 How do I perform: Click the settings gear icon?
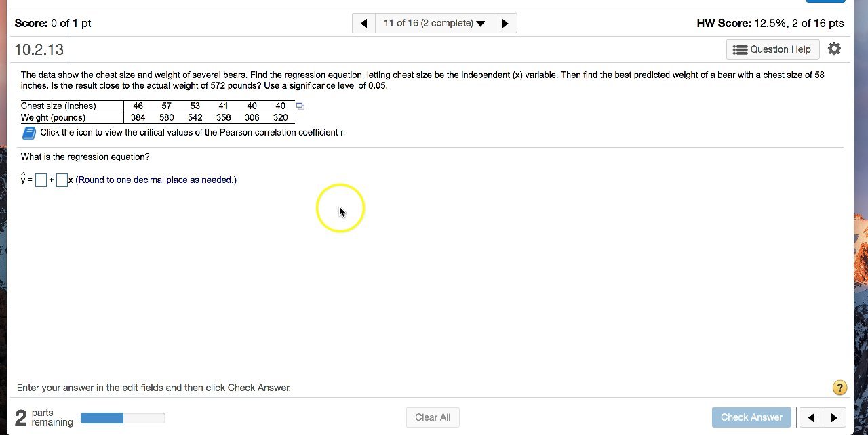(834, 48)
